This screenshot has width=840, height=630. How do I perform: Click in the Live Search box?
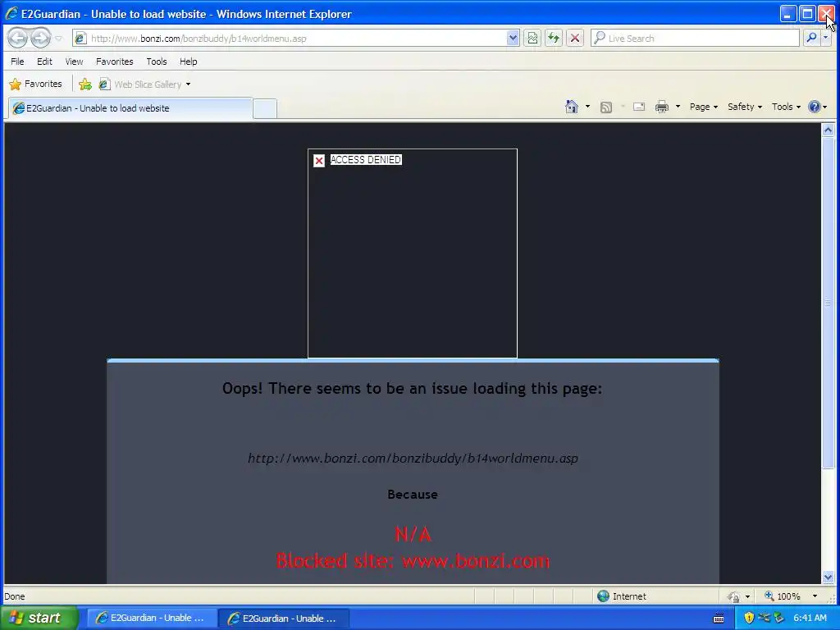[x=695, y=38]
